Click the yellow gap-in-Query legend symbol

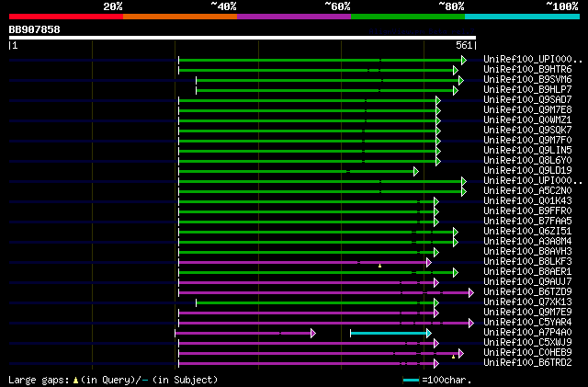coord(75,381)
